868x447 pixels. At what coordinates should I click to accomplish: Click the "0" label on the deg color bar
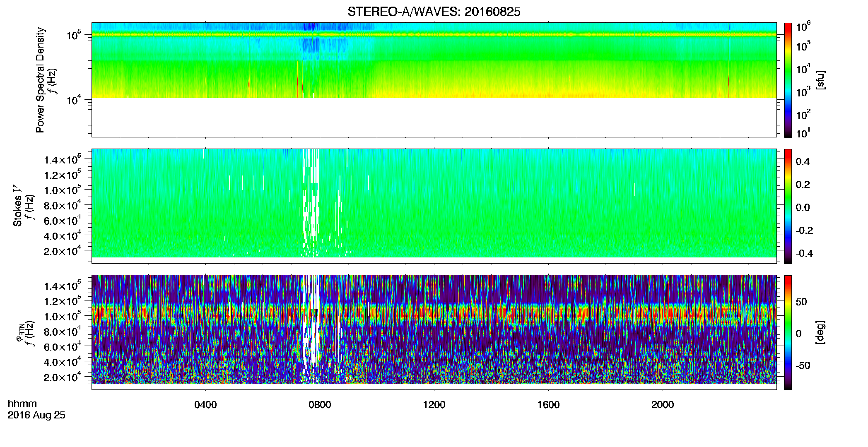click(799, 334)
